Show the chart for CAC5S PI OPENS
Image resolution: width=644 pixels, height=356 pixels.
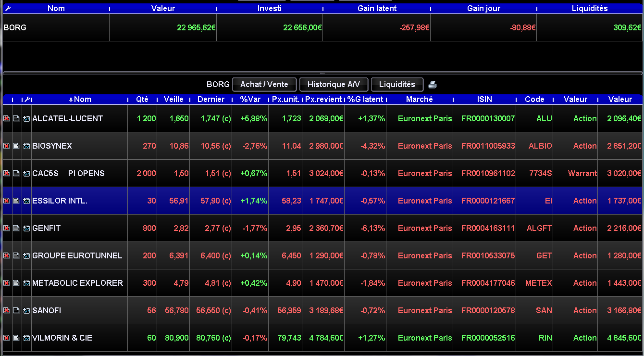pos(26,173)
